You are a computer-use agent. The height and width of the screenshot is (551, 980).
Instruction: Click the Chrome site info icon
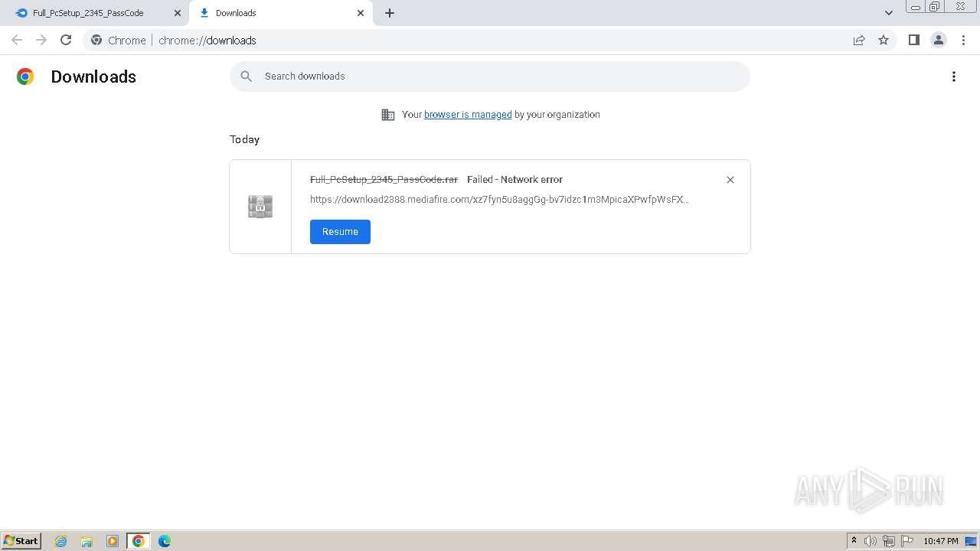[x=96, y=41]
